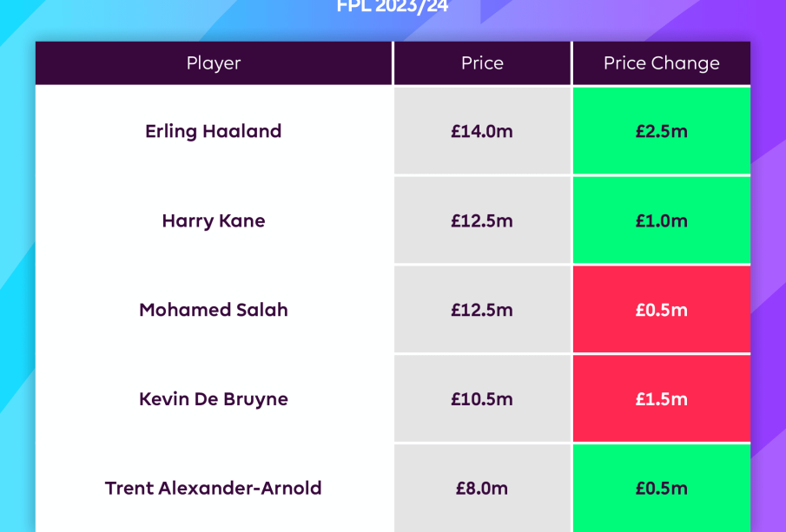Select the Harry Kane player name

coord(214,220)
